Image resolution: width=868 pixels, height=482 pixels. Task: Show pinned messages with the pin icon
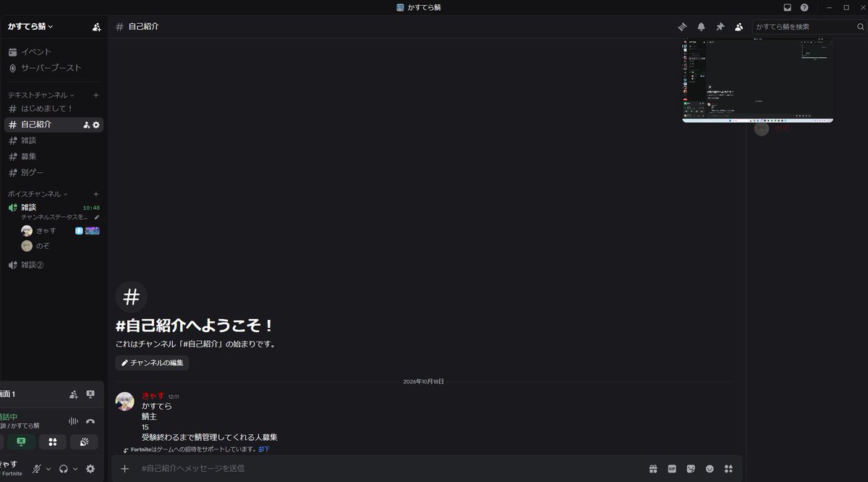pos(720,27)
